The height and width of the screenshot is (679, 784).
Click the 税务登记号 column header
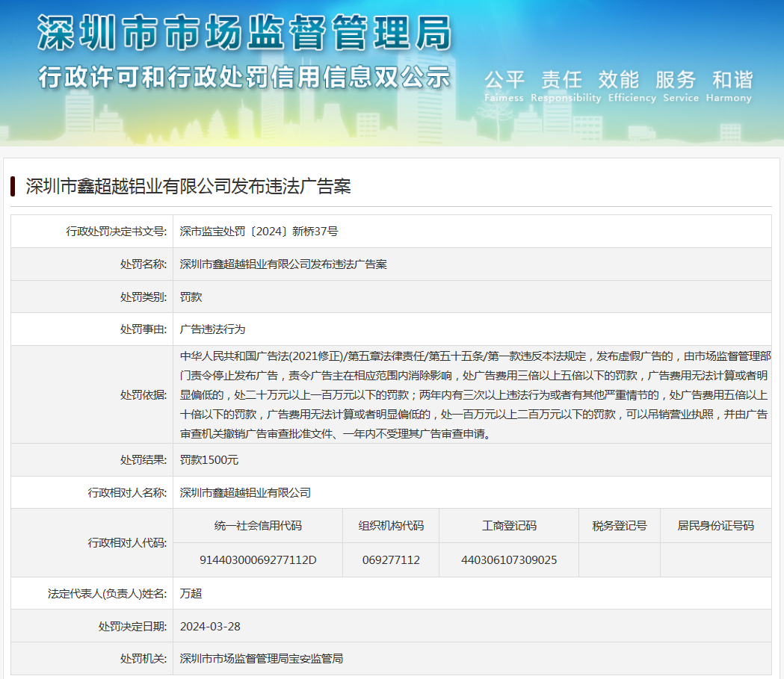tap(620, 526)
